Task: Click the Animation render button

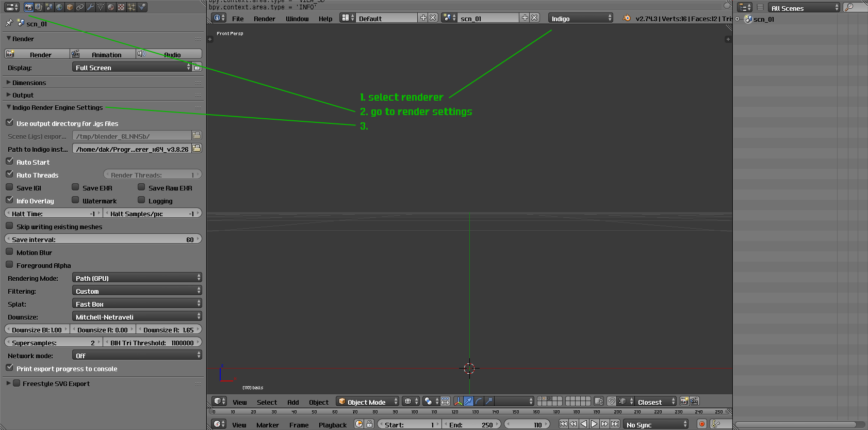Action: click(x=103, y=55)
